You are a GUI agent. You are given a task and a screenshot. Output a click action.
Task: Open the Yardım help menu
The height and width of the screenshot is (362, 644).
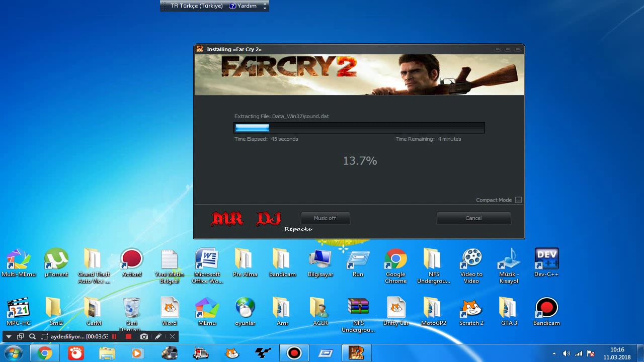pos(245,6)
